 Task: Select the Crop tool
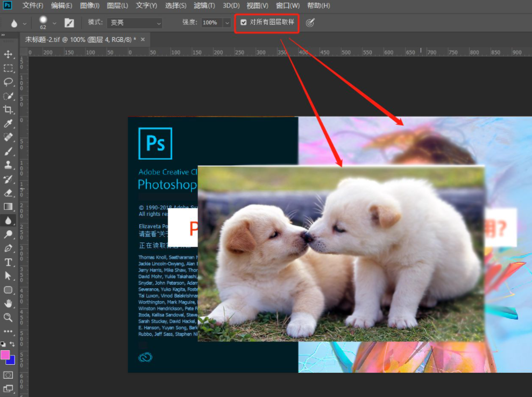tap(8, 110)
